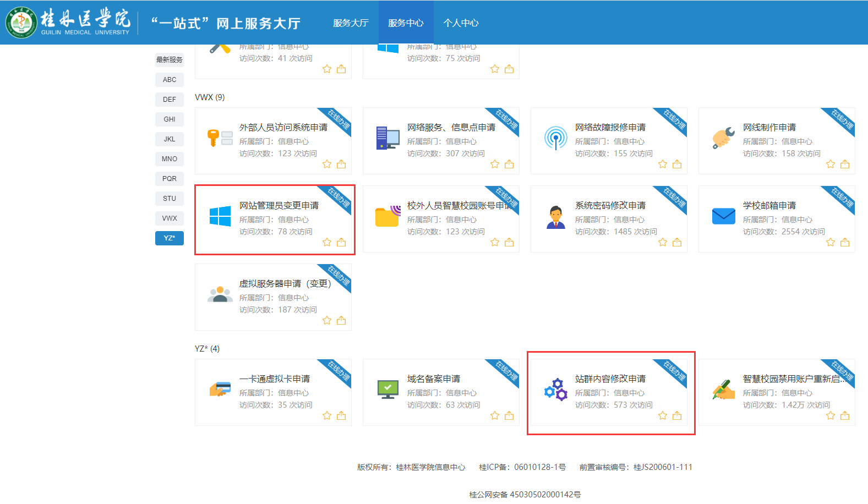Screen dimensions: 868x504
Task: Favorite 外部人员访问系统申请 with star
Action: [327, 164]
